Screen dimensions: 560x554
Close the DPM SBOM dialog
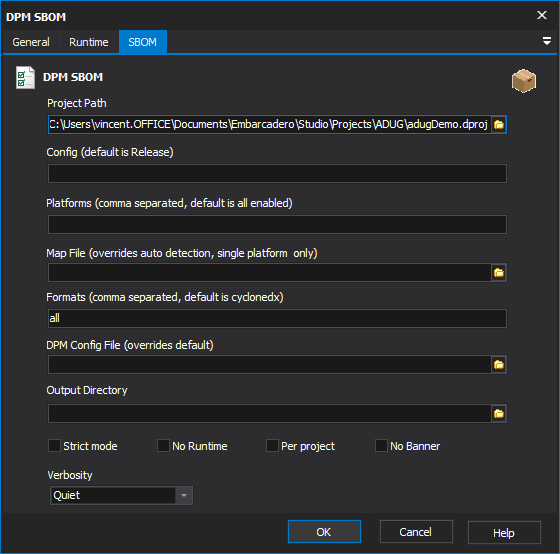point(542,15)
